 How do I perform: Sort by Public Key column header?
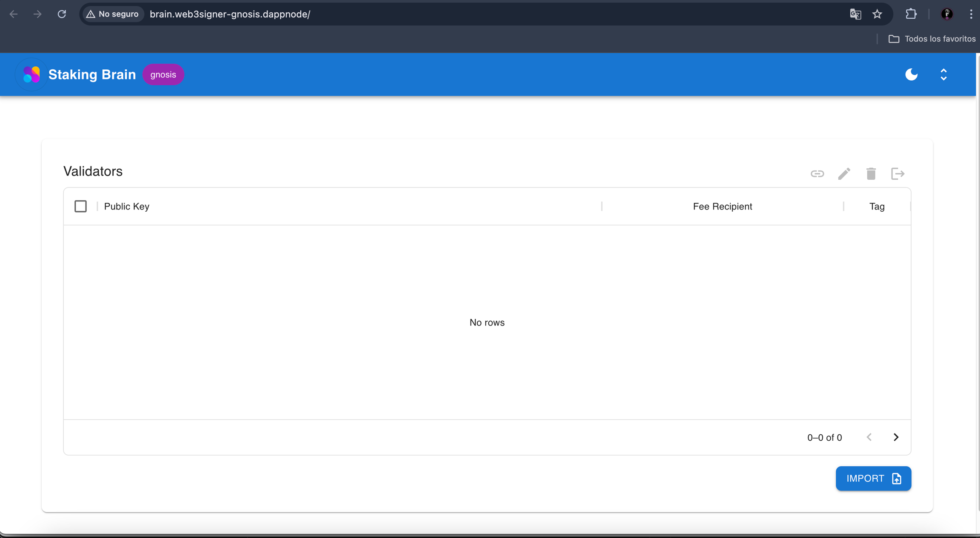(127, 207)
